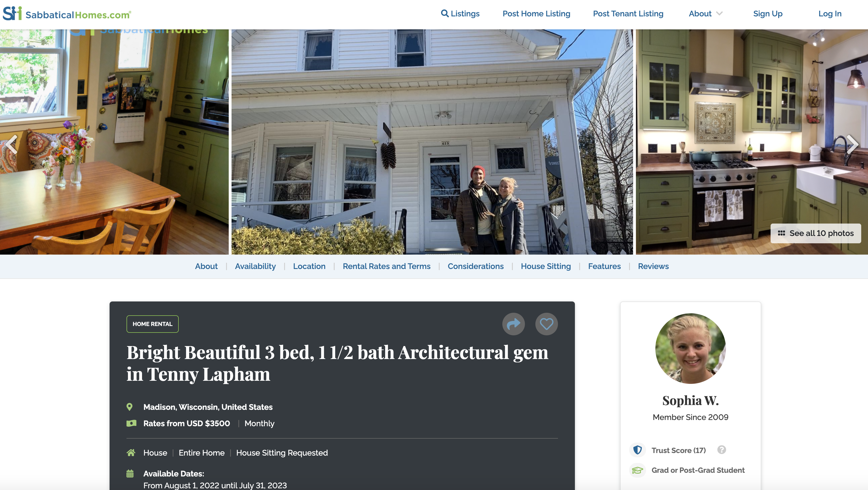Open See all 10 photos
This screenshot has height=490, width=868.
(815, 233)
